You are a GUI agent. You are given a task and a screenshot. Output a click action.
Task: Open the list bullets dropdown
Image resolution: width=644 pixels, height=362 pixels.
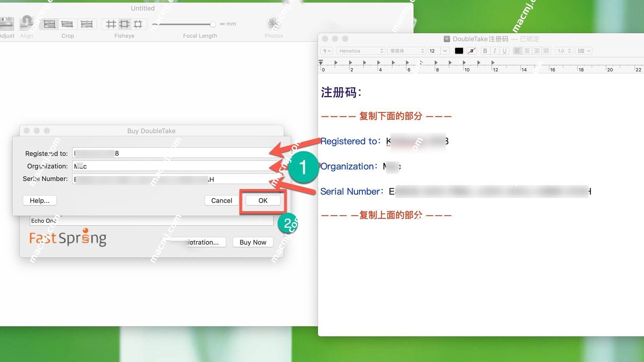(584, 51)
